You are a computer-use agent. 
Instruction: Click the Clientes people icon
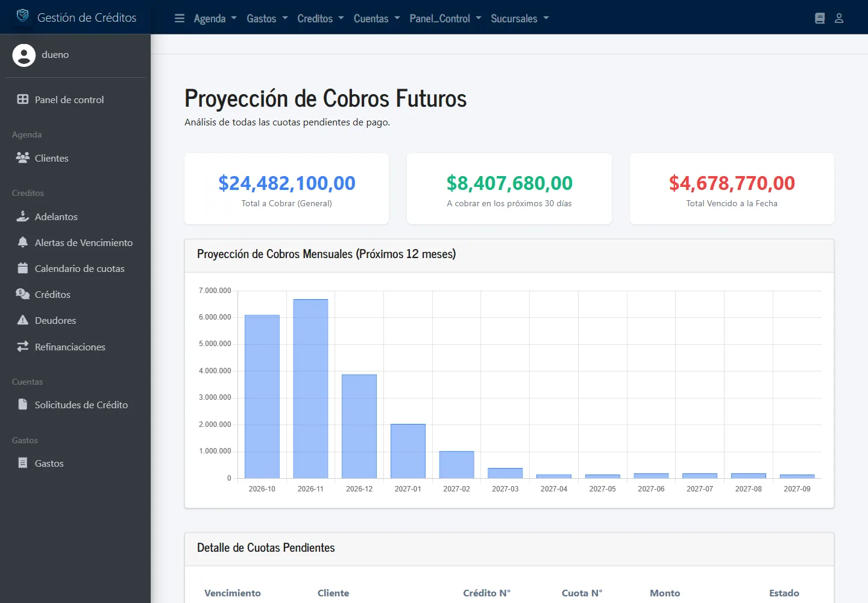pos(23,158)
